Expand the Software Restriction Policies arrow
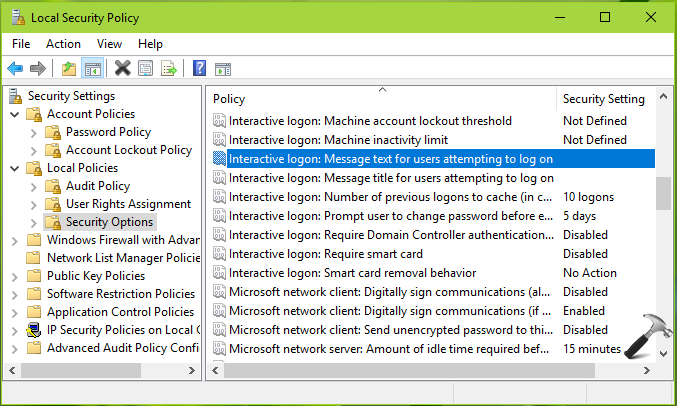This screenshot has height=406, width=677. (x=15, y=295)
